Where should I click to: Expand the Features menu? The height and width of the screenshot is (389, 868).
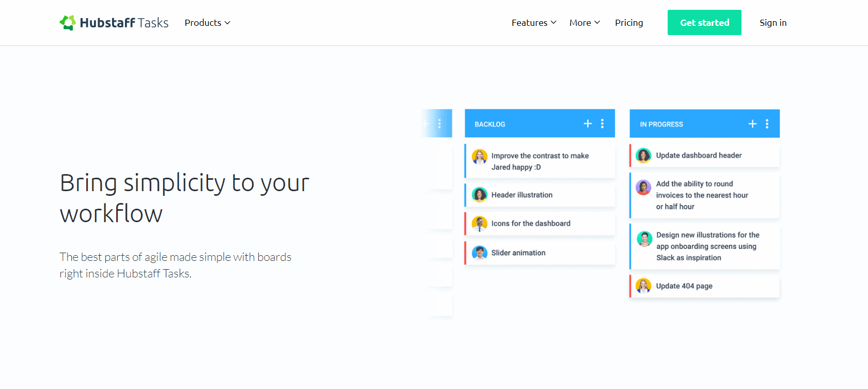534,23
